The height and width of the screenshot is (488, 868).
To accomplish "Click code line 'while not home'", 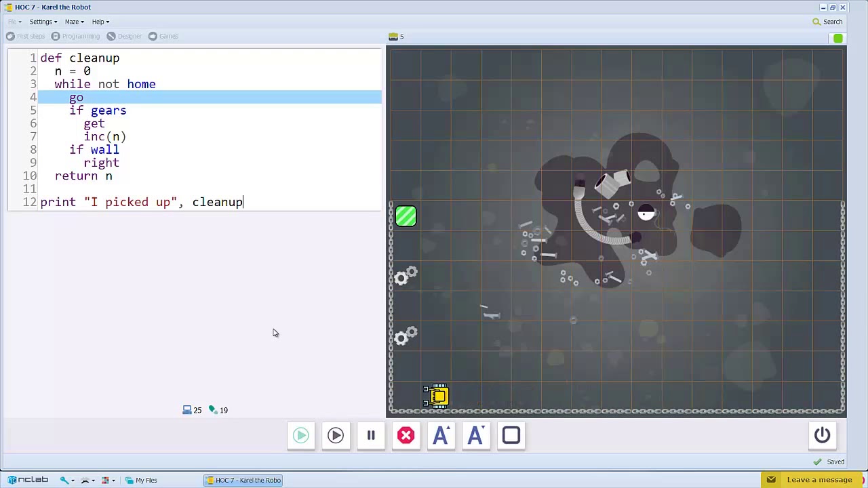I will tap(105, 84).
